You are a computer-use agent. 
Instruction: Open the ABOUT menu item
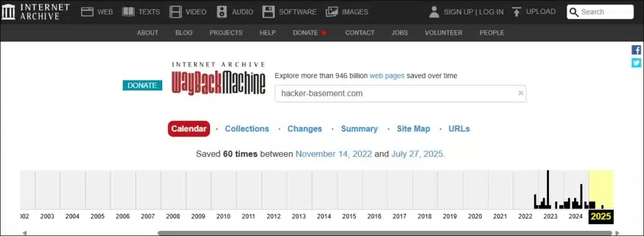(x=147, y=33)
